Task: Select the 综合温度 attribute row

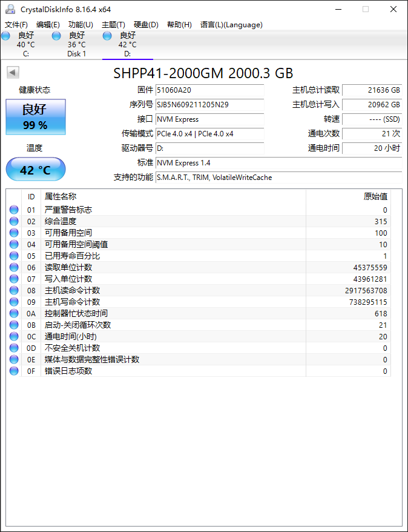Action: [x=199, y=222]
